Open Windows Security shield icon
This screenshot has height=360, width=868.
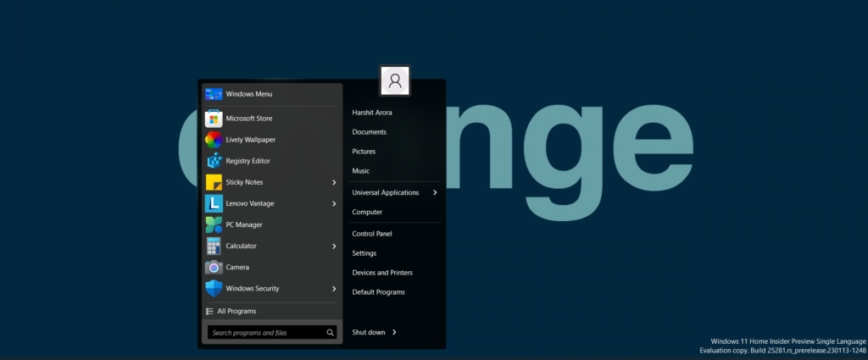(x=214, y=288)
